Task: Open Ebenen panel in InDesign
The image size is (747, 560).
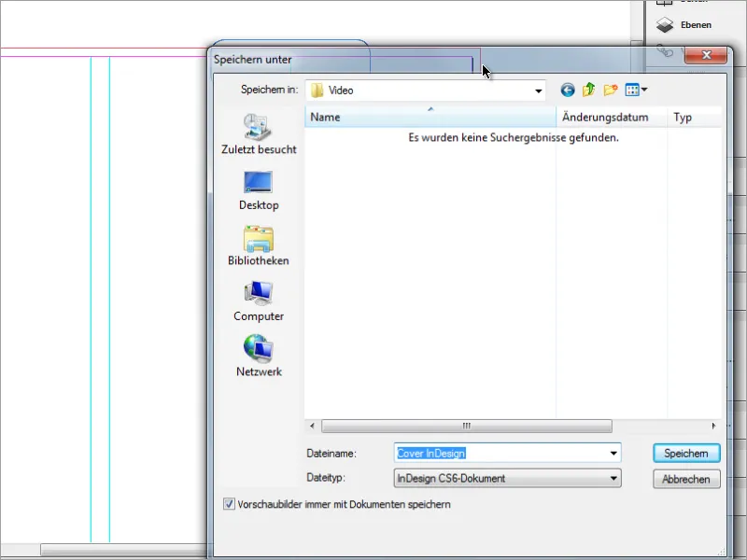Action: click(684, 25)
